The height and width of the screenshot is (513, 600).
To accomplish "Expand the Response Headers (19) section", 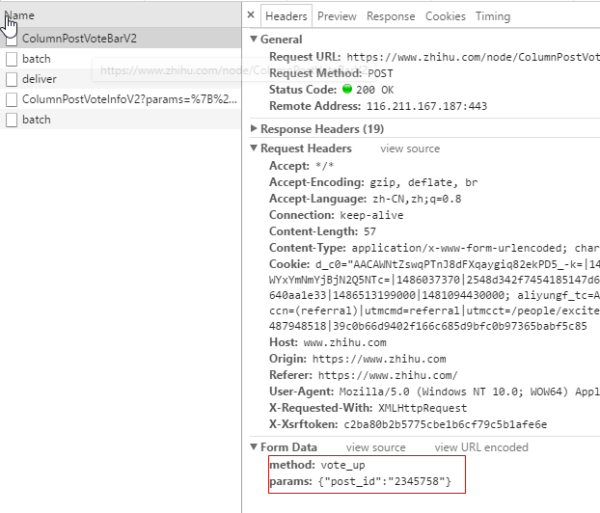I will point(254,129).
